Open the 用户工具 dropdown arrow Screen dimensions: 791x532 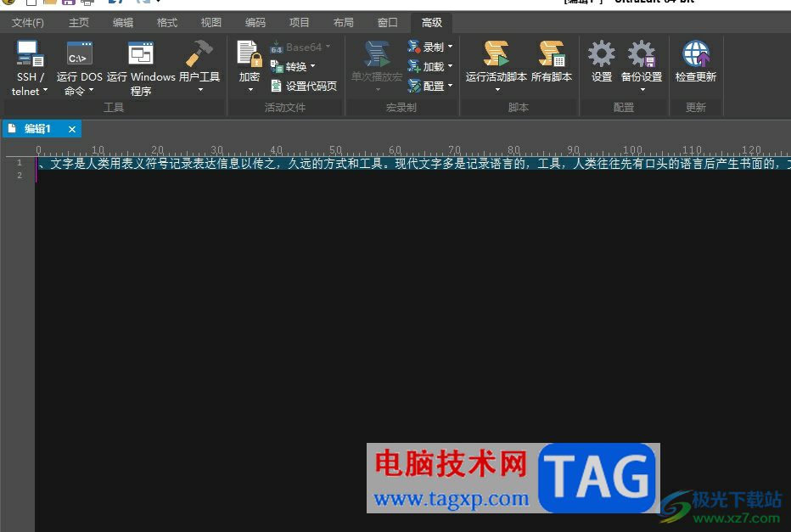click(200, 90)
